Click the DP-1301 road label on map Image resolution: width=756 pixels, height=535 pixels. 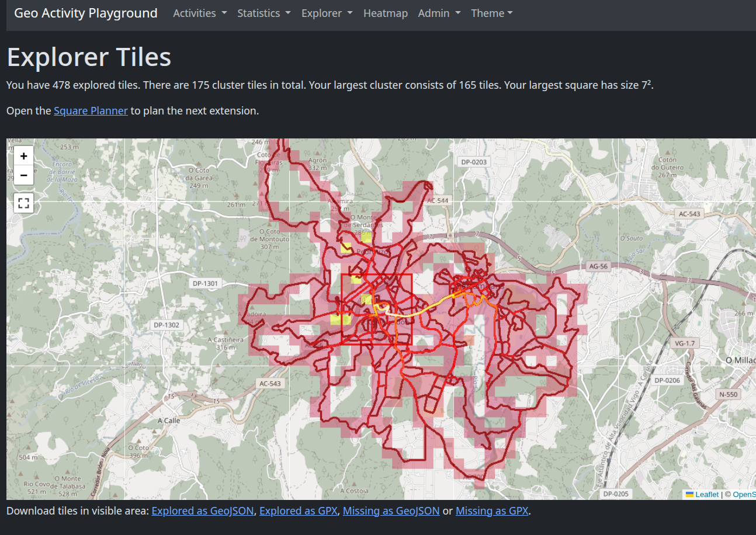[x=204, y=284]
